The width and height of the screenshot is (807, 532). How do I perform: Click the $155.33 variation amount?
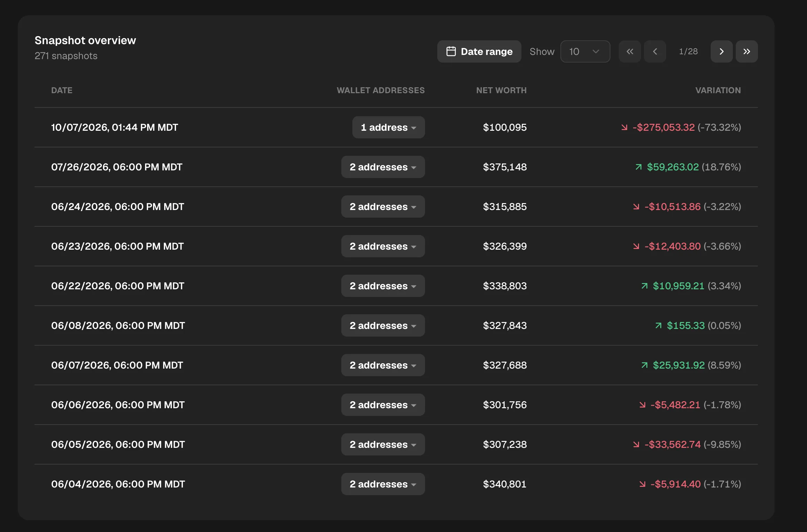[x=686, y=325]
